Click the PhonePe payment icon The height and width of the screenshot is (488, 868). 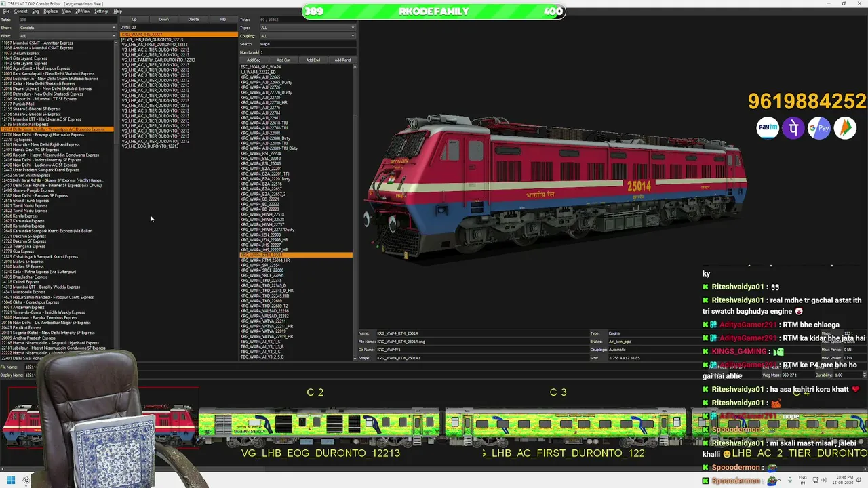(x=793, y=128)
